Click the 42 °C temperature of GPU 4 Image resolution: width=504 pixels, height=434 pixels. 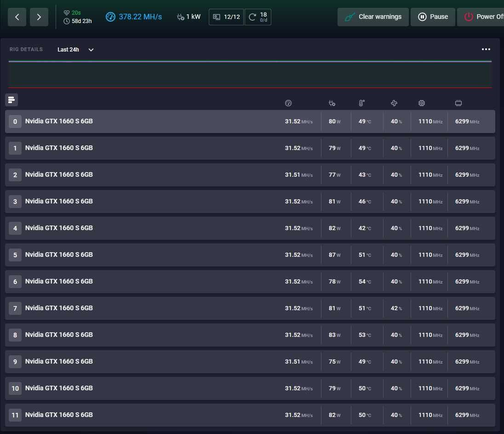(x=365, y=228)
